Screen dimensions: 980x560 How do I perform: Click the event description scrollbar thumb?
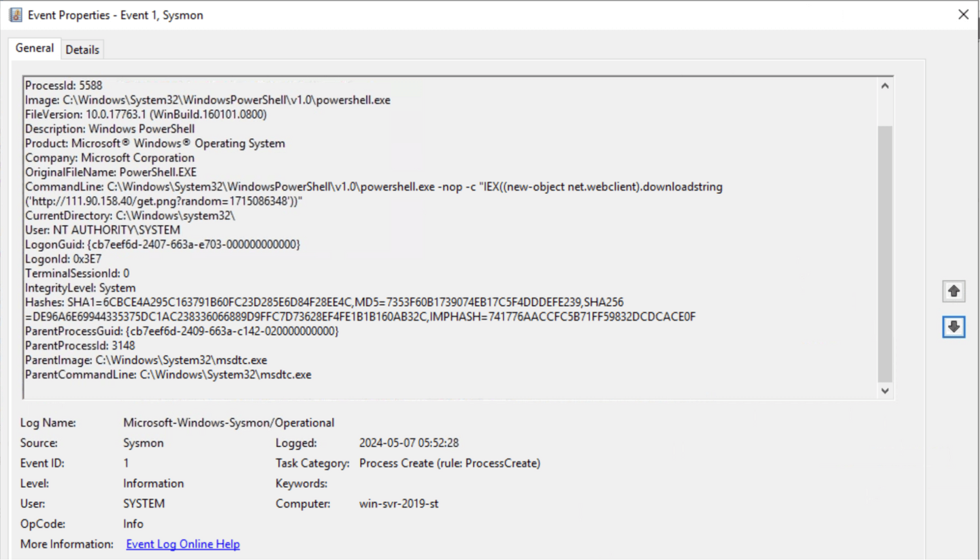click(885, 253)
